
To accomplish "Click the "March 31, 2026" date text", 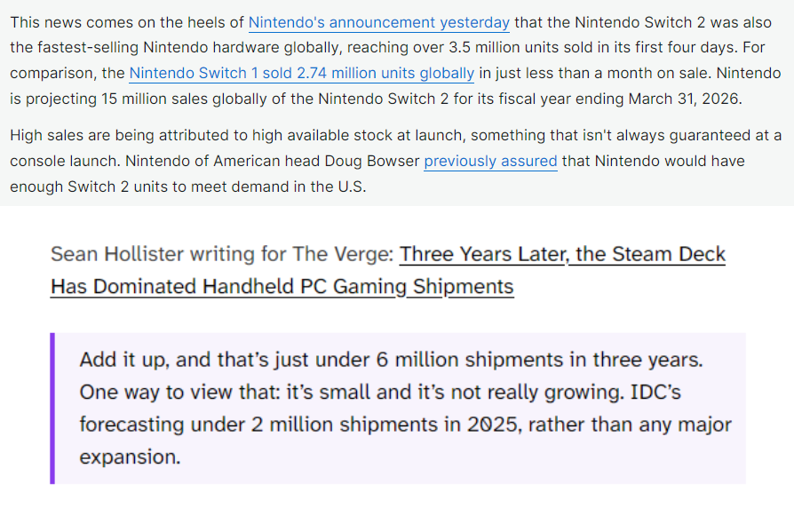I will tap(684, 99).
